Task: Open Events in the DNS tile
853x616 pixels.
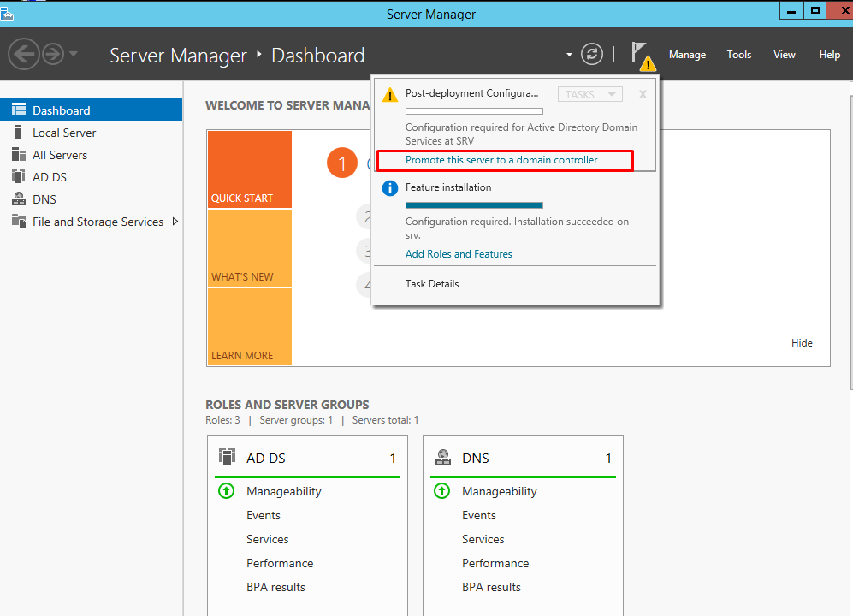Action: click(479, 515)
